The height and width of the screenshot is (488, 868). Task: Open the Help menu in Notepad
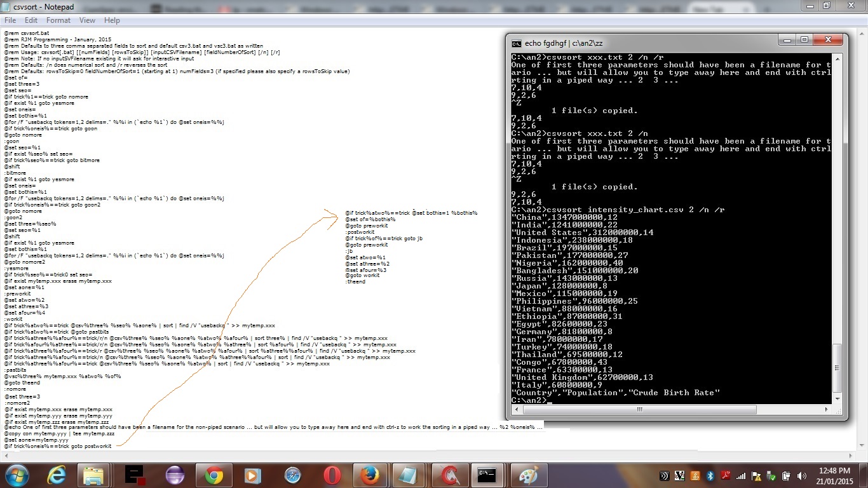[112, 20]
